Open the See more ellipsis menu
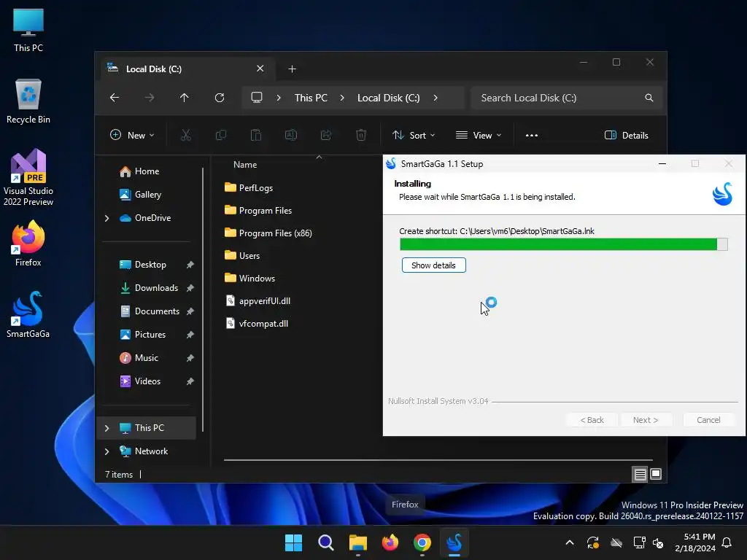 [532, 135]
